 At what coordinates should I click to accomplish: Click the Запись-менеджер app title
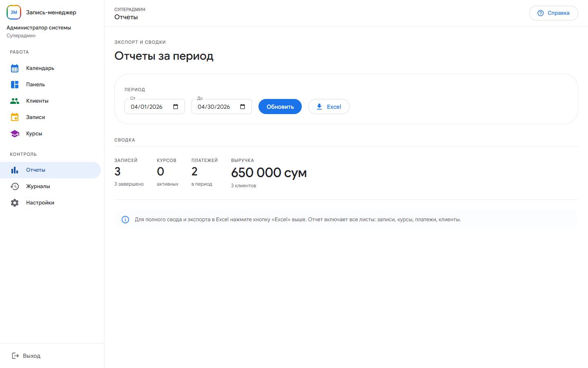tap(51, 12)
